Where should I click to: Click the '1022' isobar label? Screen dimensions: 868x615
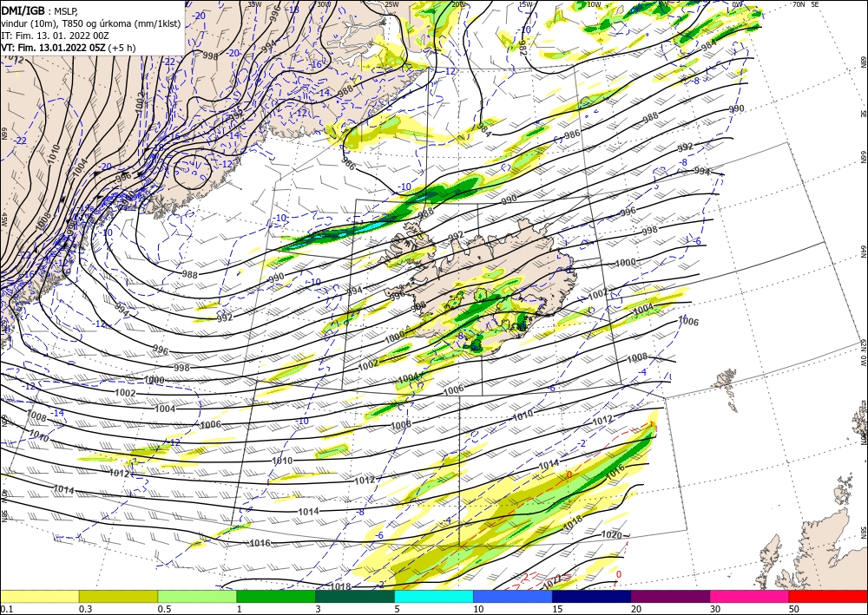552,580
